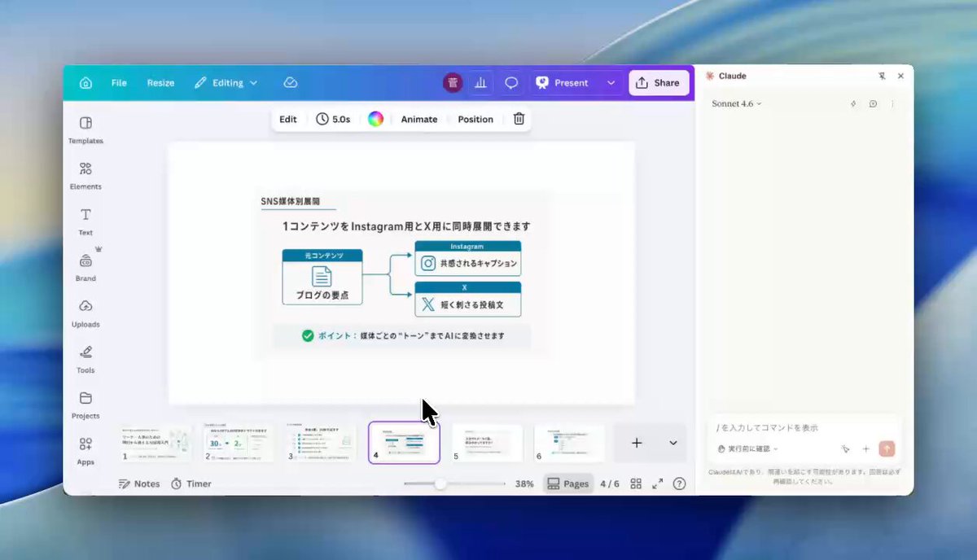Expand the add-page options chevron

point(673,443)
